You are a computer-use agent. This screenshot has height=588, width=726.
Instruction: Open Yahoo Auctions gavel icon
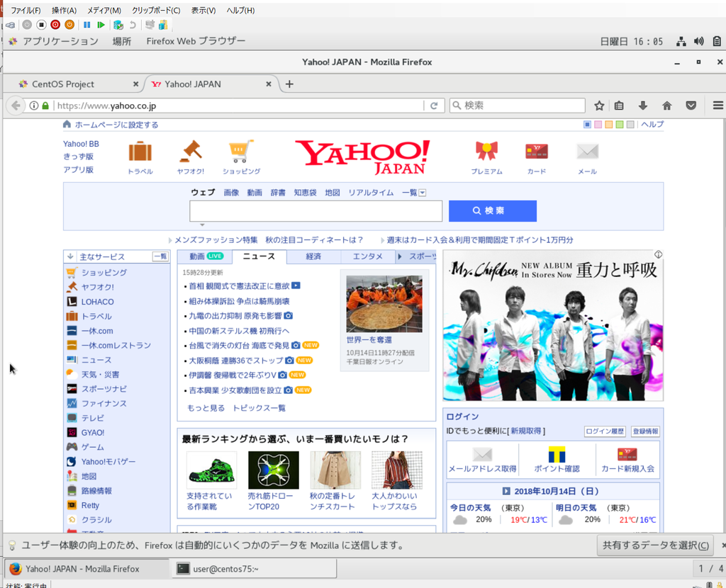(x=191, y=152)
